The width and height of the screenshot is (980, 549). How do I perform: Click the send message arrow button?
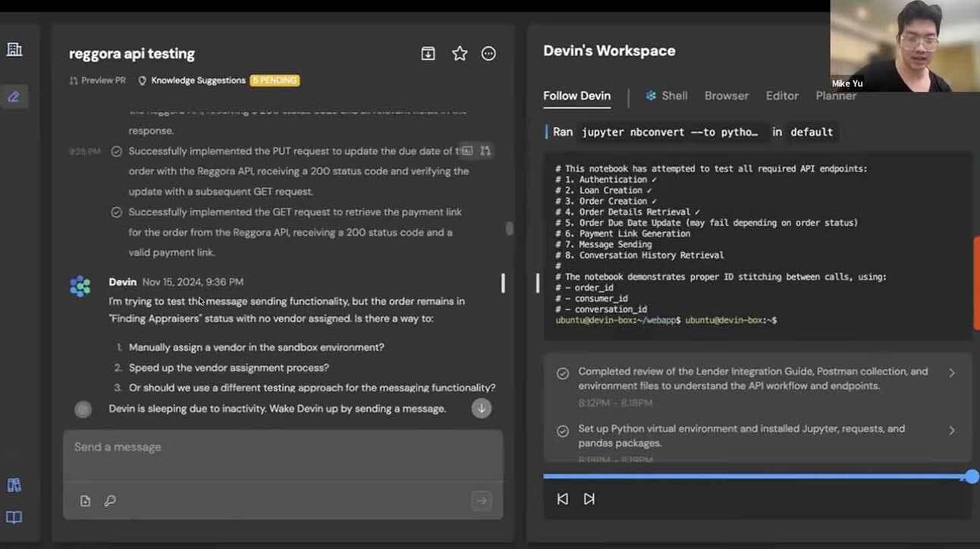pyautogui.click(x=482, y=500)
